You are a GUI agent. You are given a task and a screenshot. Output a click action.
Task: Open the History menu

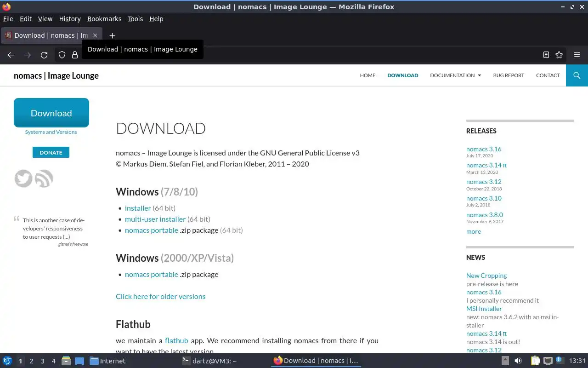click(70, 19)
